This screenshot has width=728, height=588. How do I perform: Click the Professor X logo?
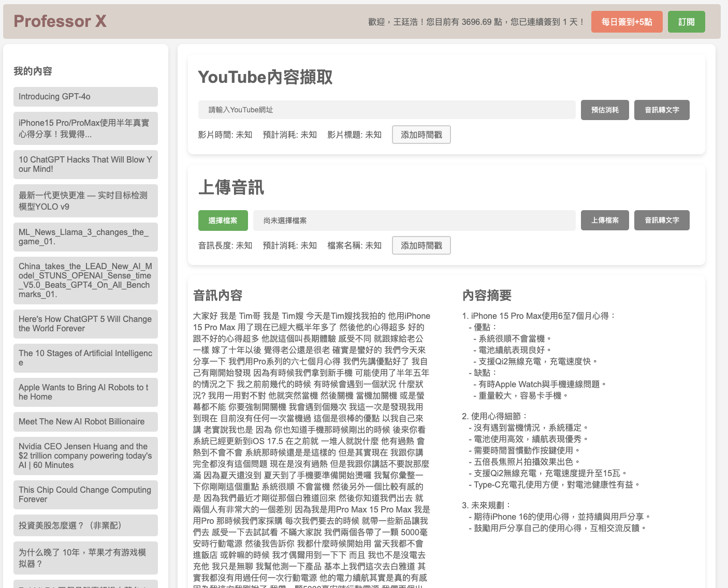coord(60,21)
